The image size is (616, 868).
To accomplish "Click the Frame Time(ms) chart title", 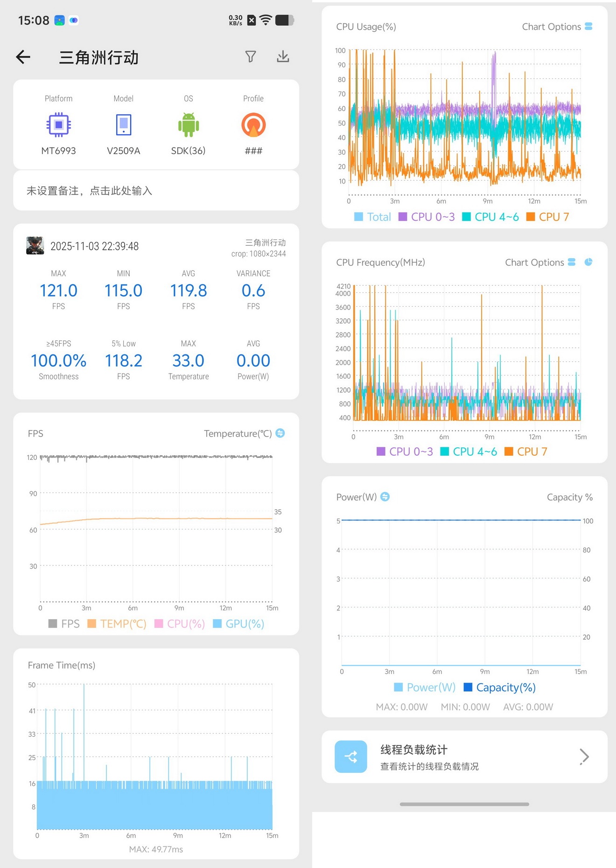I will pos(62,665).
